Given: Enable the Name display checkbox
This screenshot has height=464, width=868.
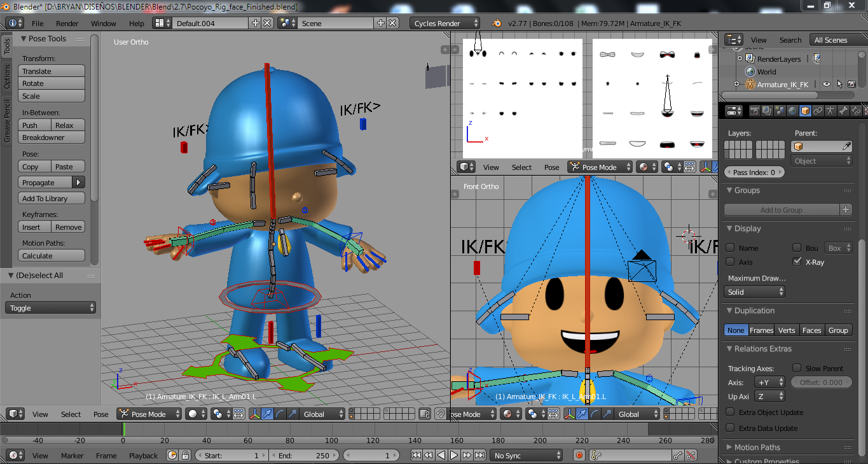Looking at the screenshot, I should [x=730, y=248].
